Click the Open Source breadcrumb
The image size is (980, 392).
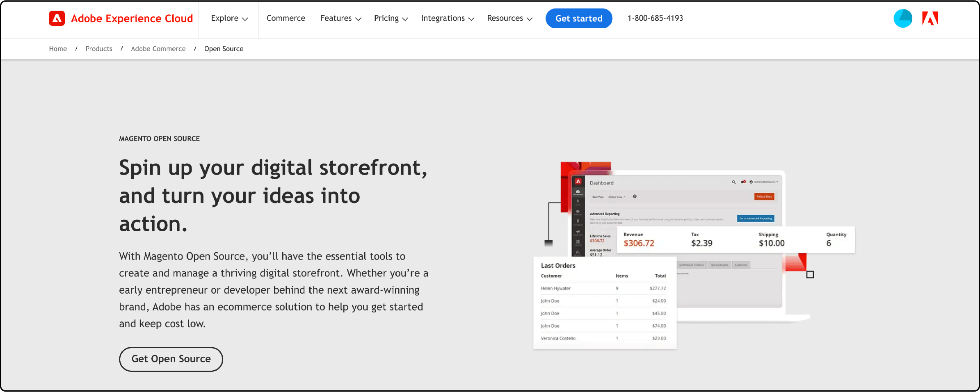click(224, 49)
